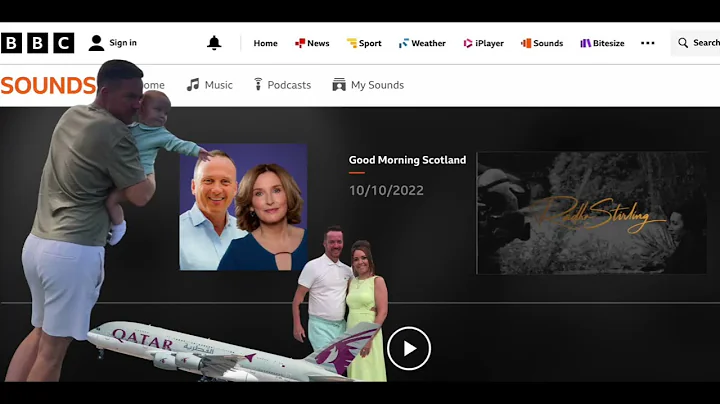Click the Search magnifier icon

click(x=683, y=43)
